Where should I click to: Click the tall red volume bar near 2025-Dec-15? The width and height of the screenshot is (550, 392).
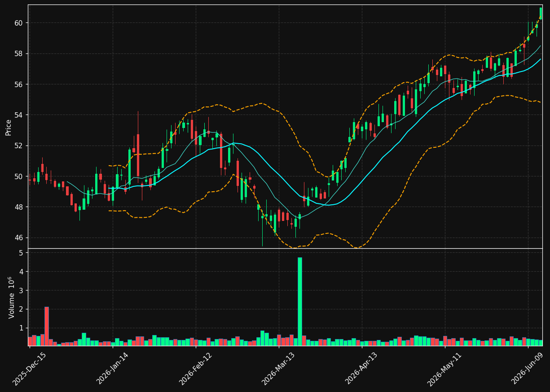click(x=46, y=326)
